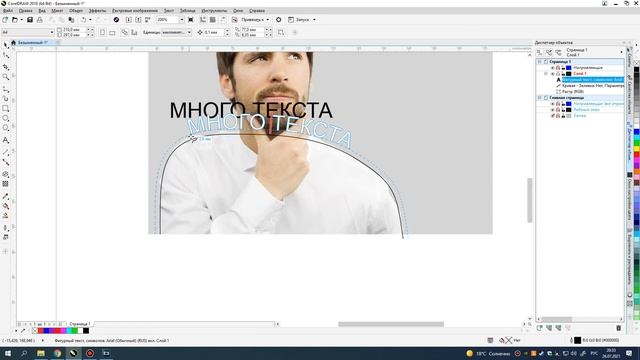Image resolution: width=640 pixels, height=360 pixels.
Task: Click the Import icon in the standard toolbar
Action: [x=129, y=20]
